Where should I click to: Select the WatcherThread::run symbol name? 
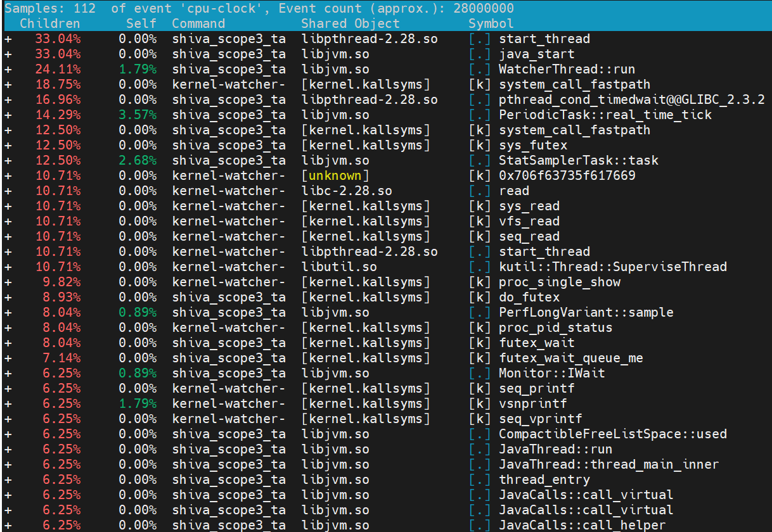[567, 70]
